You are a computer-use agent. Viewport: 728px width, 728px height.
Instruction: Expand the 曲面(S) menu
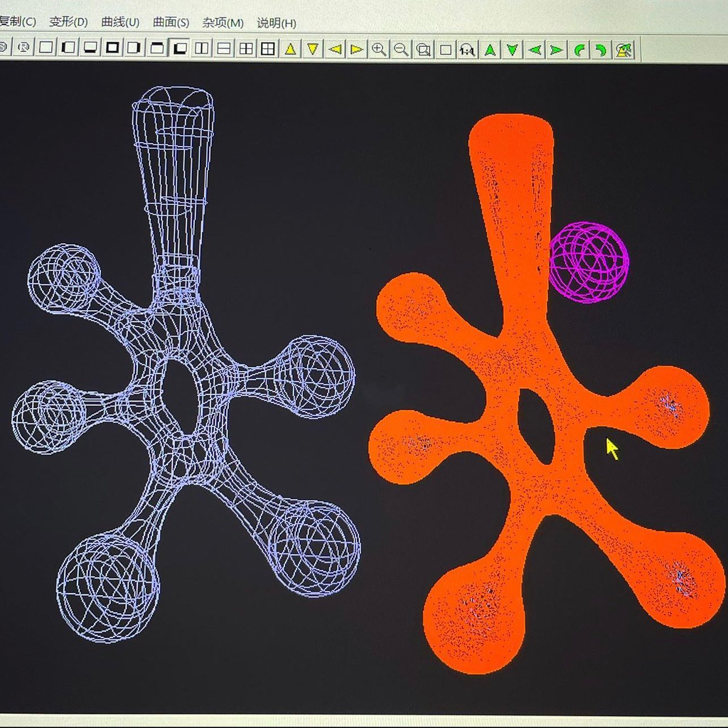(x=171, y=22)
